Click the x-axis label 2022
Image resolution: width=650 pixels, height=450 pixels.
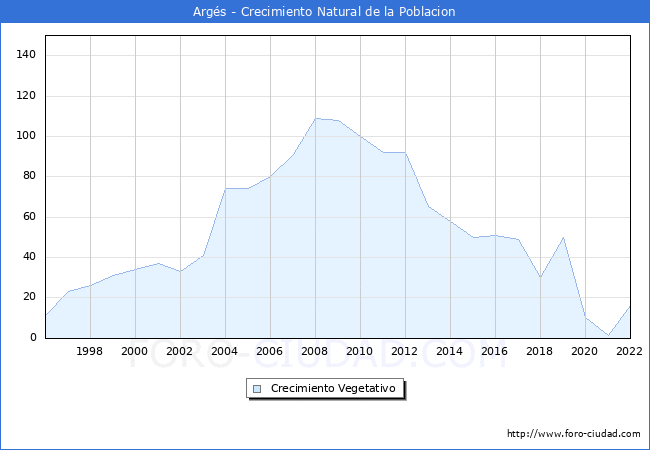tap(629, 351)
